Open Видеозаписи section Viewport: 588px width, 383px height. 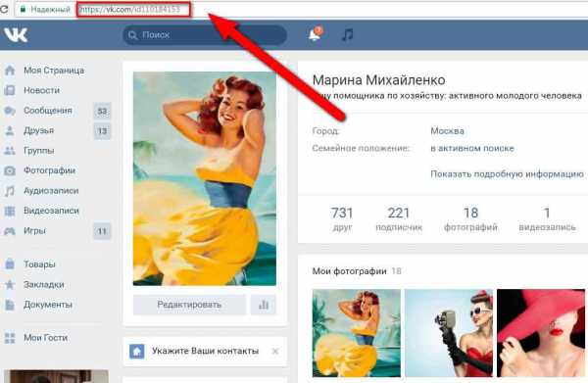click(51, 211)
